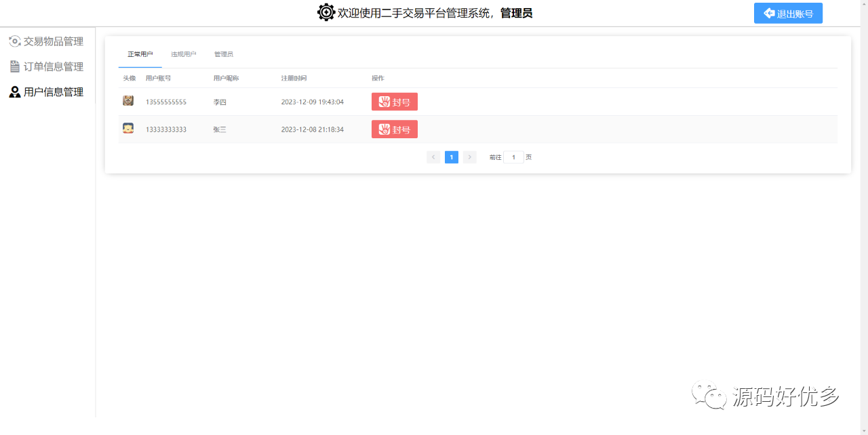Click the 退出账号 logout button
This screenshot has height=435, width=868.
(788, 13)
